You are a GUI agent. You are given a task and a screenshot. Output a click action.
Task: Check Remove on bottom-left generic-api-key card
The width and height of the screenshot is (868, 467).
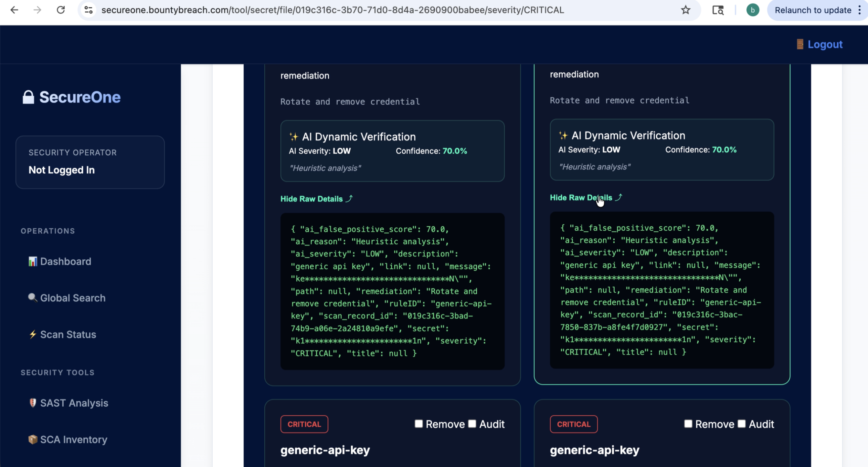click(418, 424)
